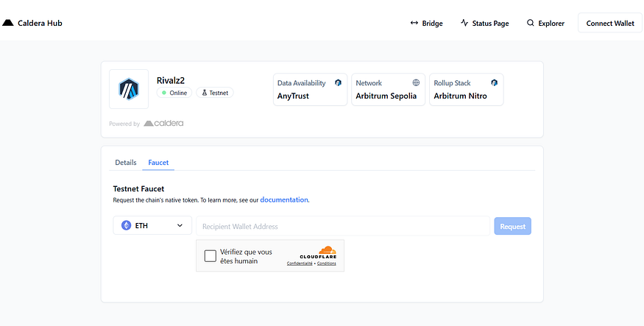Click the Request button

point(512,226)
